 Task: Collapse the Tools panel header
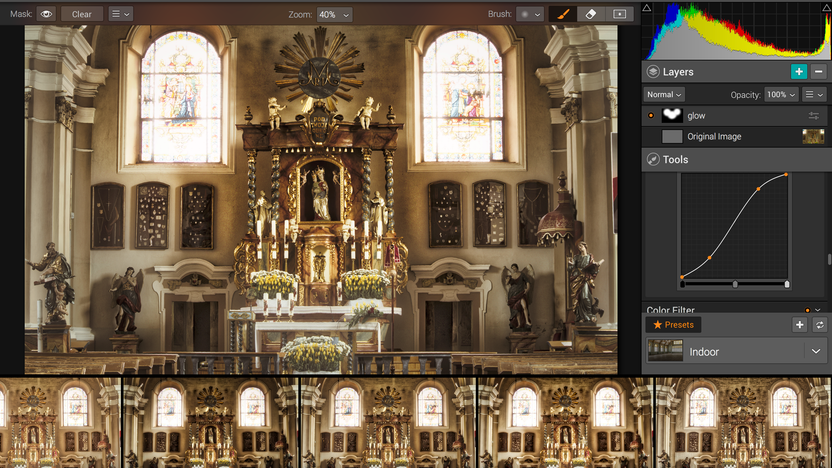coord(736,159)
